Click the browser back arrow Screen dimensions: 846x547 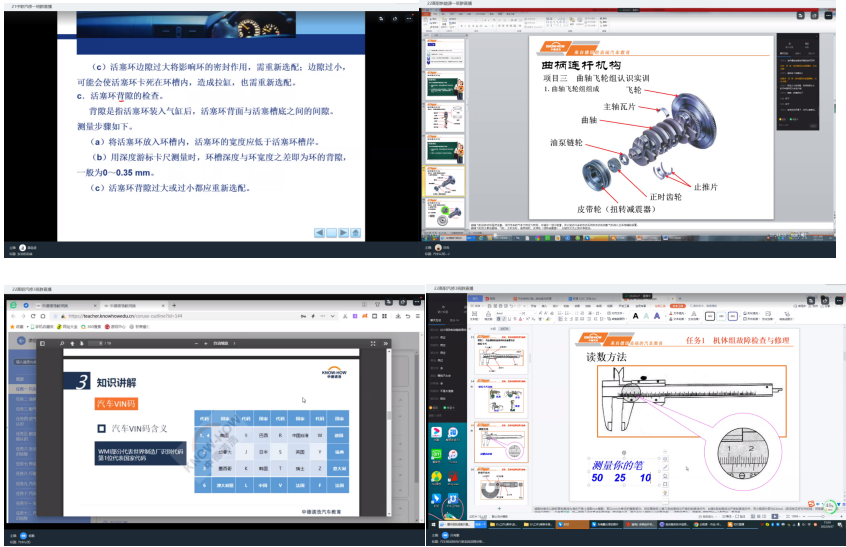click(11, 315)
